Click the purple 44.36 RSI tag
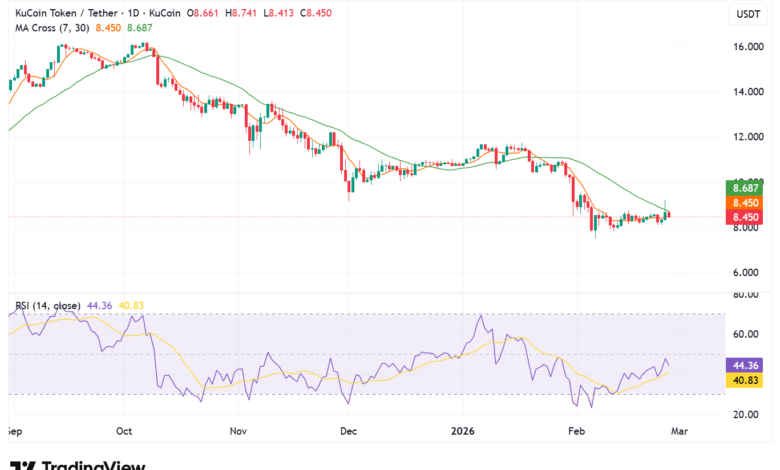This screenshot has width=780, height=470. 748,366
